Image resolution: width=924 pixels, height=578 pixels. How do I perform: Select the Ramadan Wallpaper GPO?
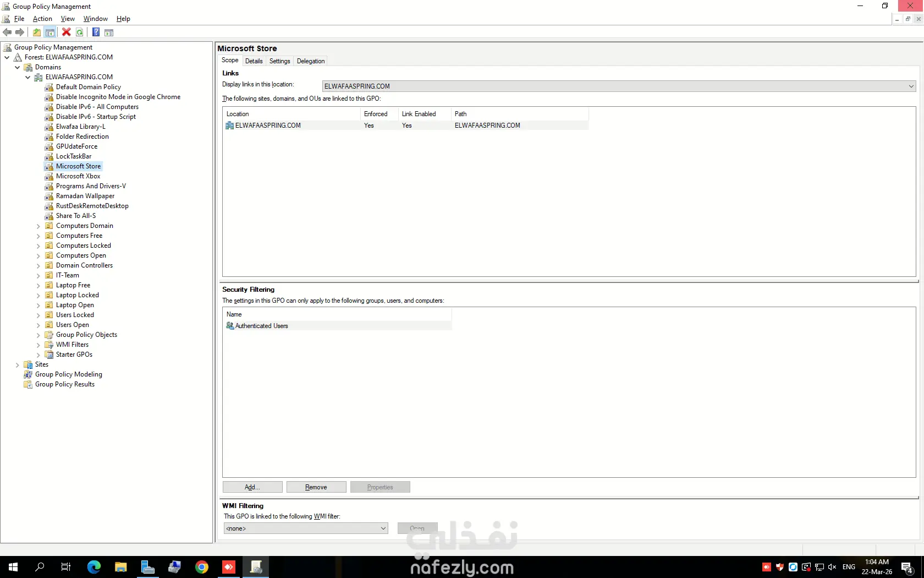[x=85, y=196]
